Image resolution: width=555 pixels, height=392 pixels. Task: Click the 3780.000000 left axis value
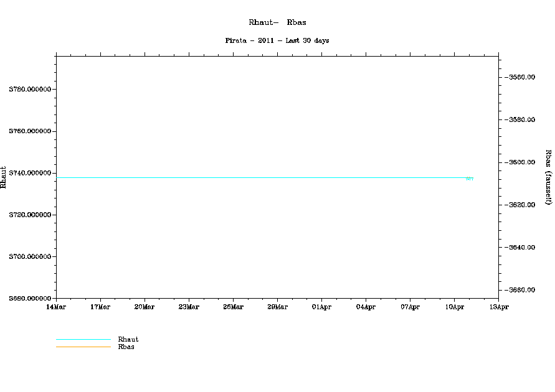(29, 90)
